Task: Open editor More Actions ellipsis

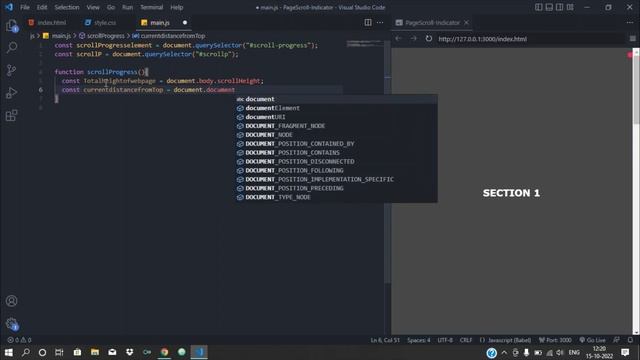Action: (x=380, y=22)
